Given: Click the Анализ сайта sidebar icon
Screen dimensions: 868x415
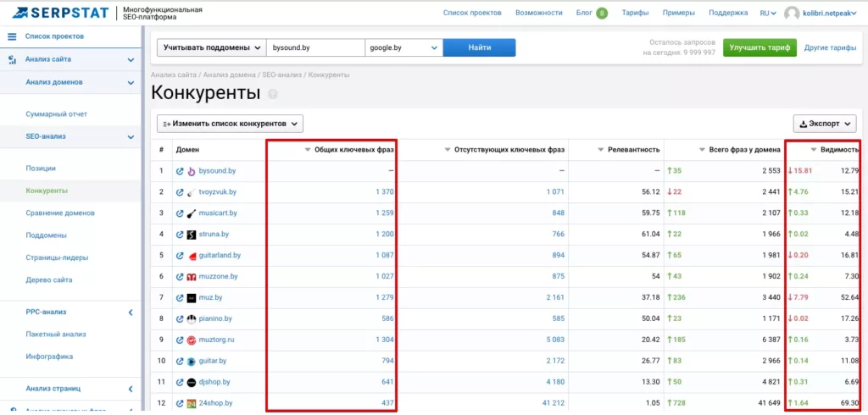Looking at the screenshot, I should (12, 60).
